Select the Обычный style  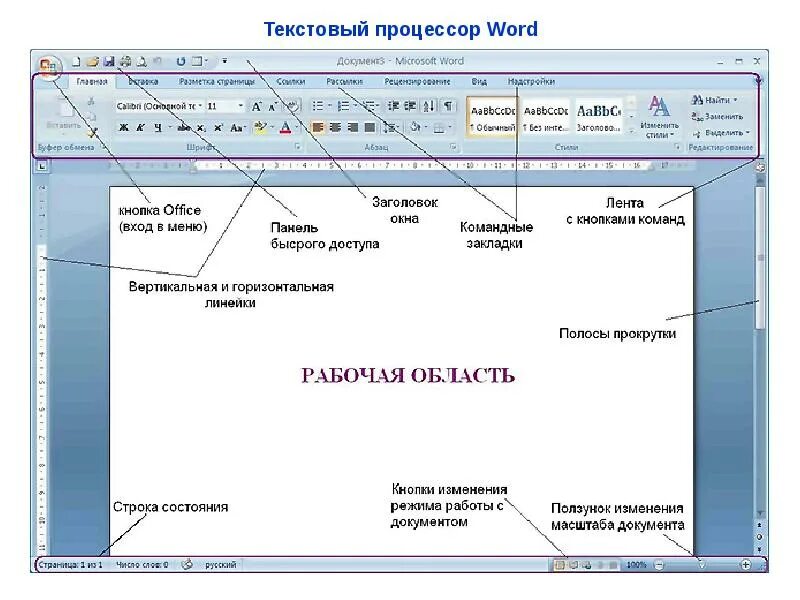pyautogui.click(x=492, y=117)
